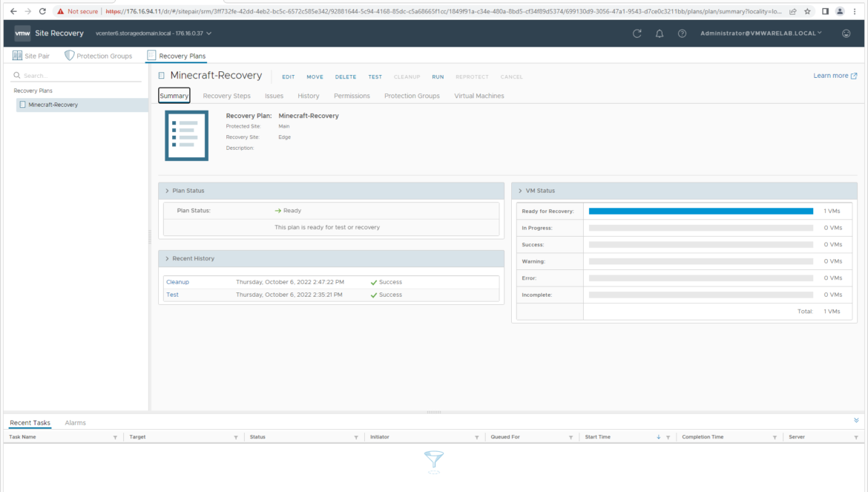
Task: Open the History tab
Action: [x=309, y=96]
